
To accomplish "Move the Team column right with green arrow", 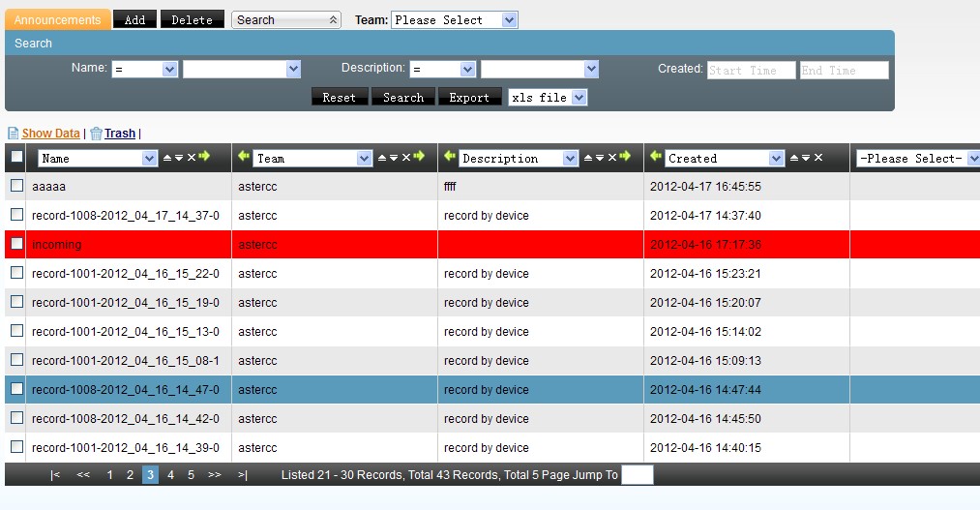I will click(x=419, y=157).
